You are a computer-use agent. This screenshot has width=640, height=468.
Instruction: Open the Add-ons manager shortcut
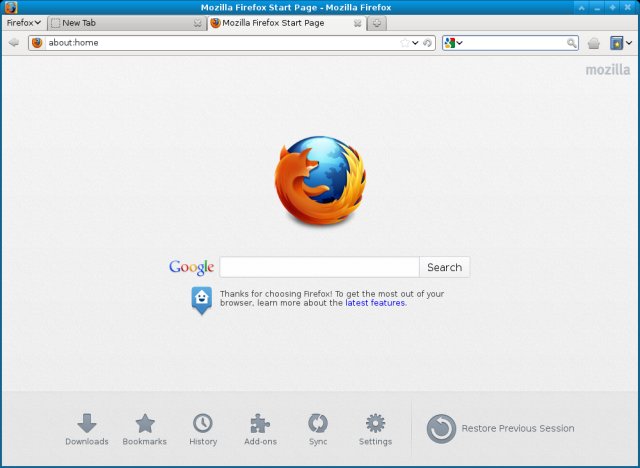click(x=260, y=430)
